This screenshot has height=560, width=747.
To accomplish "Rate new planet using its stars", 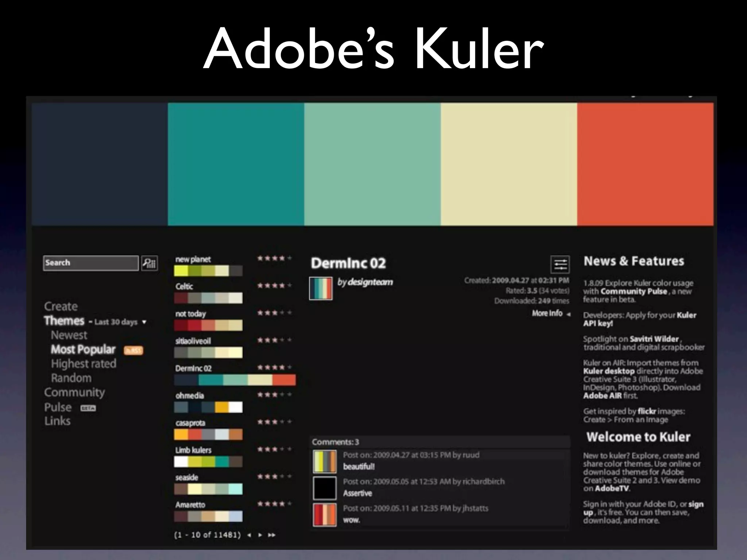I will click(x=275, y=258).
